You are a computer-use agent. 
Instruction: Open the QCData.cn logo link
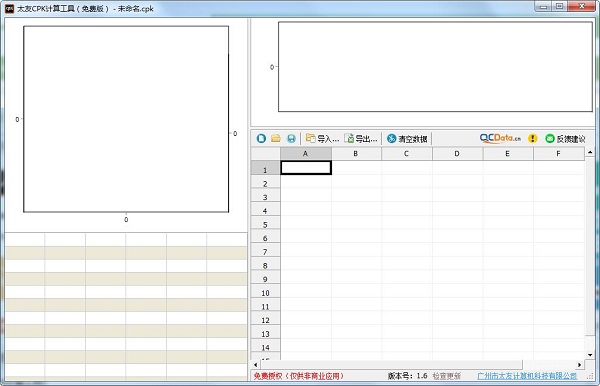click(500, 138)
